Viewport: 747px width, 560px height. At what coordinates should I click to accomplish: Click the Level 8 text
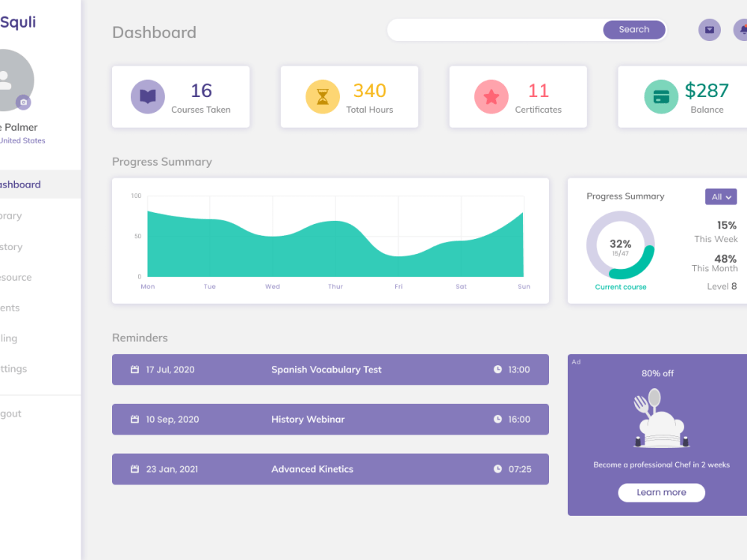(722, 286)
